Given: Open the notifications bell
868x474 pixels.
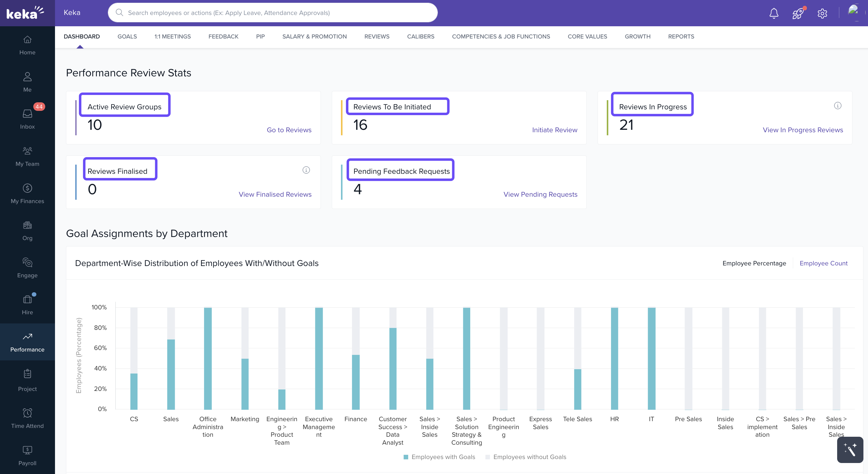Looking at the screenshot, I should coord(773,13).
